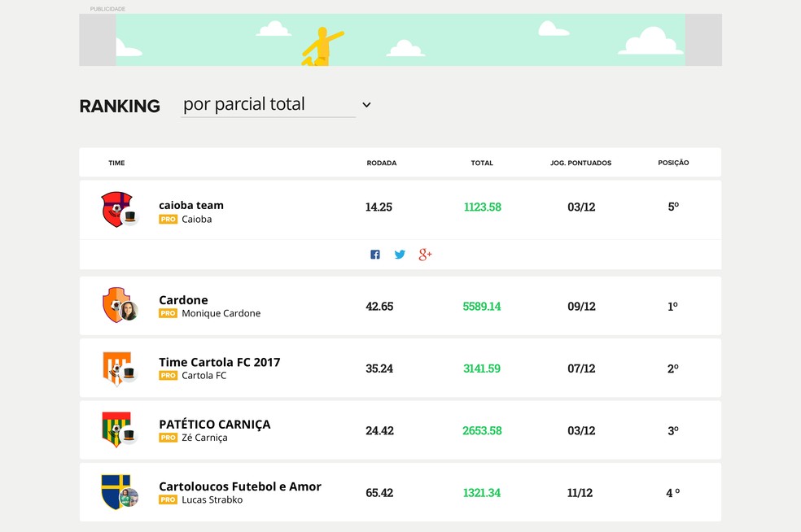Sort by the TIME column header
The image size is (801, 532).
(116, 163)
